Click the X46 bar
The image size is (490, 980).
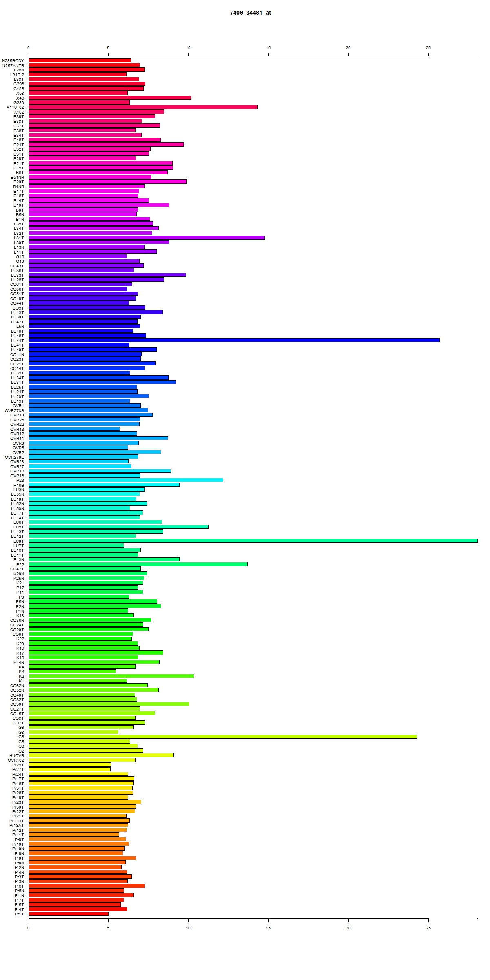(x=110, y=98)
